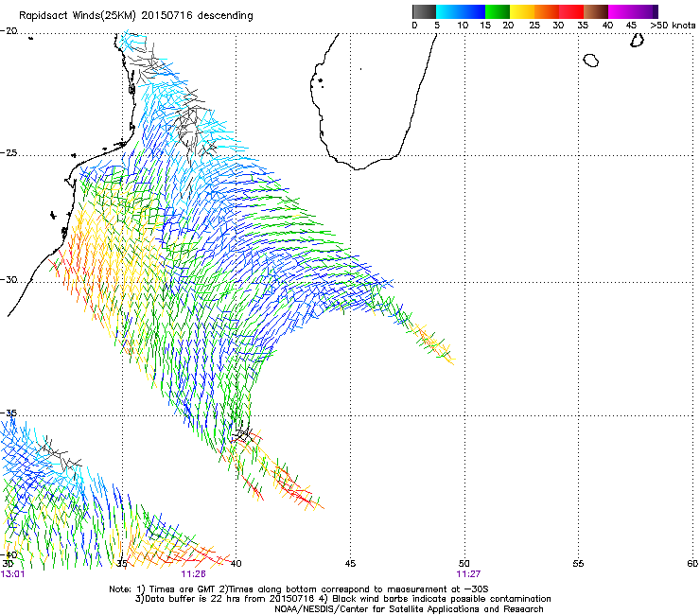Click the brown 35-40 knots legend swatch

click(x=596, y=11)
